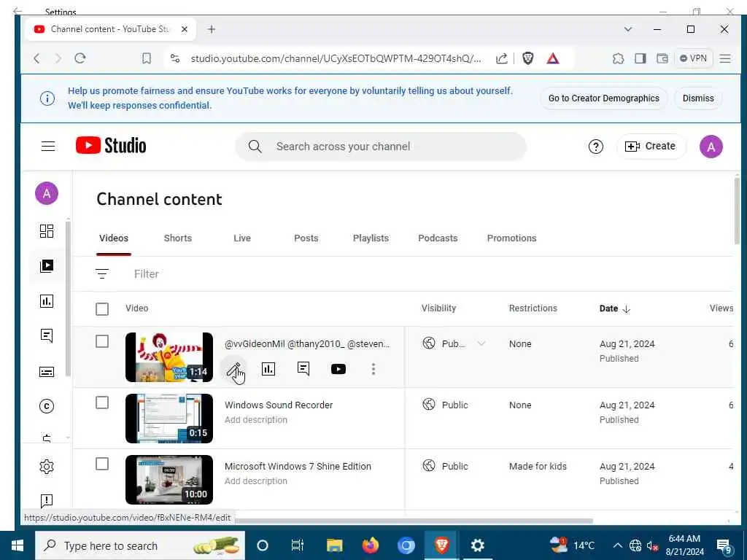Open Analytics icon on the first video row

coord(268,368)
